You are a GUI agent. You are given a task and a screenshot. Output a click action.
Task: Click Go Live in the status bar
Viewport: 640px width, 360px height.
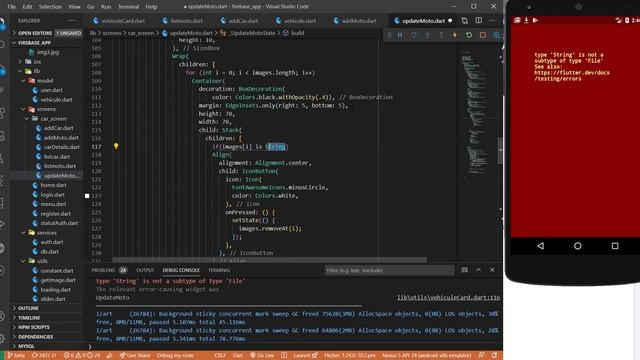tap(262, 356)
